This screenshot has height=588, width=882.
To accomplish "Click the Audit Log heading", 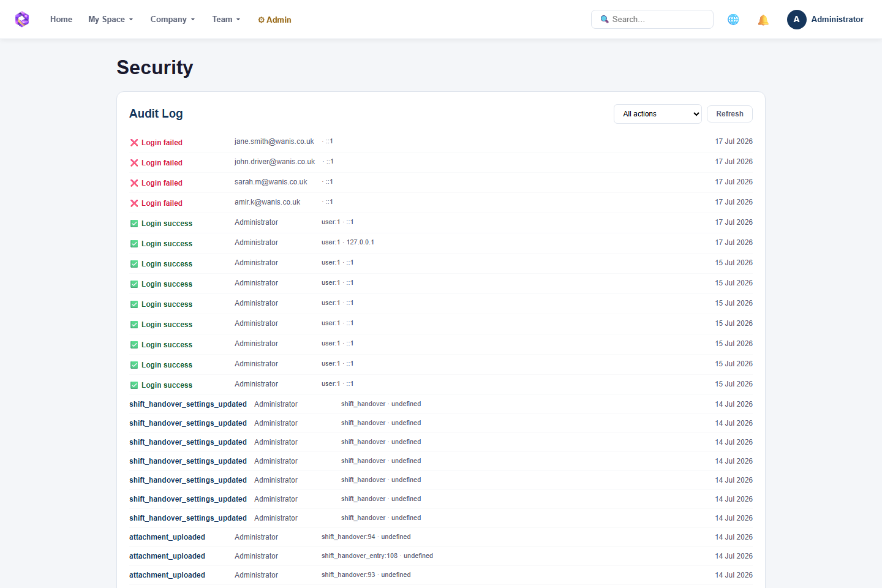I will point(156,113).
